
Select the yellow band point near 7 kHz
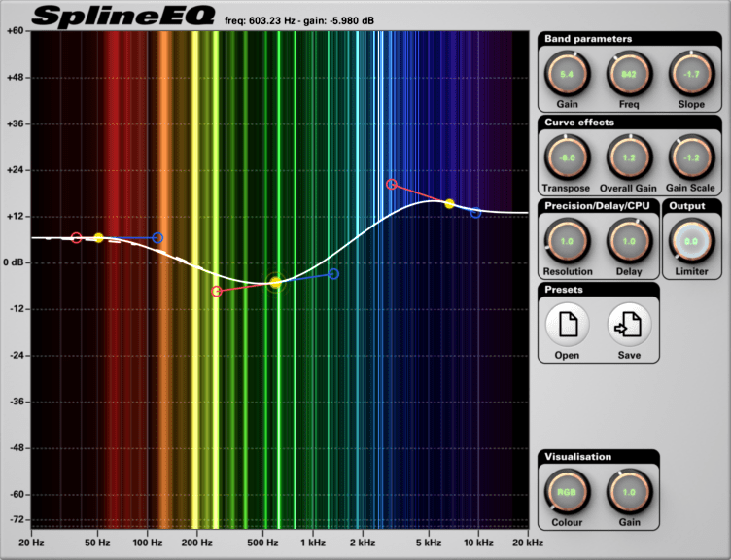(x=449, y=204)
